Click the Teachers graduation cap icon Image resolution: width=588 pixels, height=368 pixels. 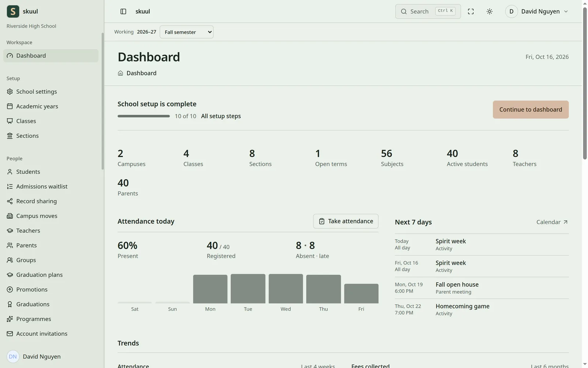[x=10, y=231]
